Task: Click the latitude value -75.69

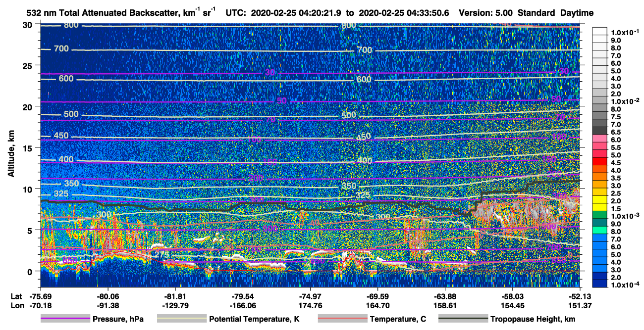Action: (x=41, y=296)
